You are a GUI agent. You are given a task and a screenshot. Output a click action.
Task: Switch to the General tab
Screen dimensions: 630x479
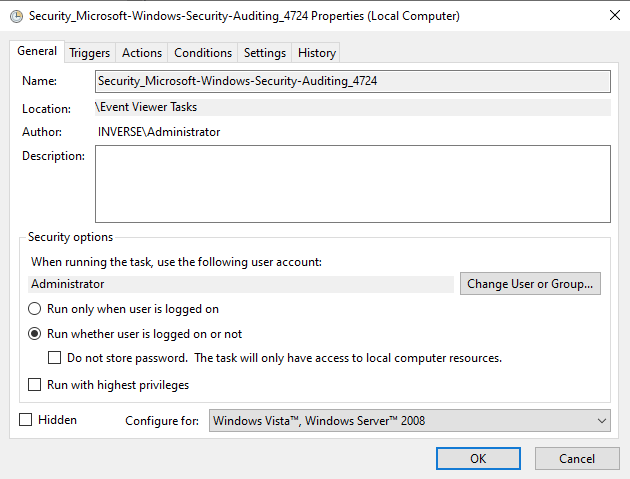pos(37,52)
